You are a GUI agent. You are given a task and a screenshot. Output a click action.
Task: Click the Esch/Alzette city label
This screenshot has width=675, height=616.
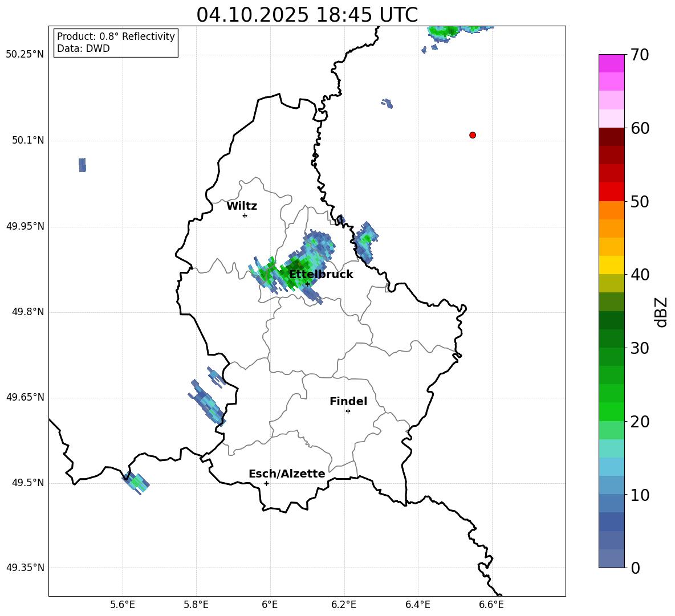pos(287,474)
